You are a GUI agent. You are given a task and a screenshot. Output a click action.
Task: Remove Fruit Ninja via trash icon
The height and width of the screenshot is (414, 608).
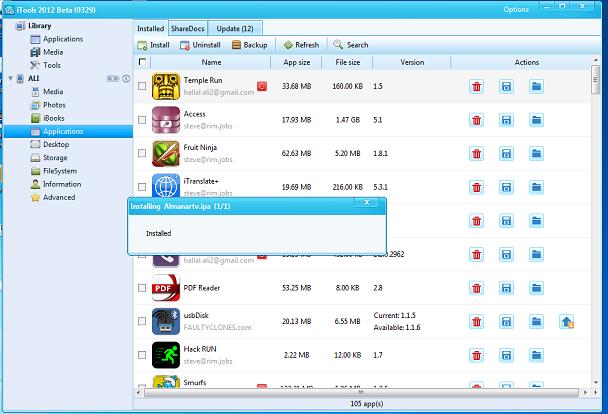[x=477, y=154]
